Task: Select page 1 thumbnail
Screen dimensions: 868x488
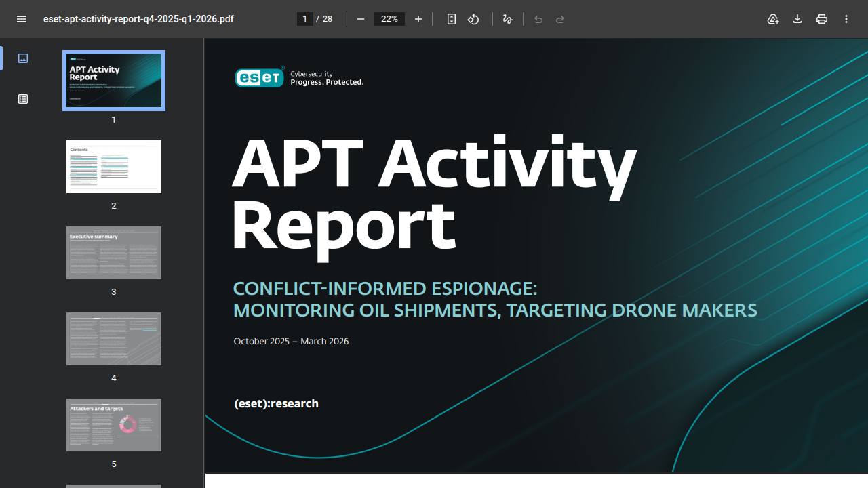Action: pos(114,81)
